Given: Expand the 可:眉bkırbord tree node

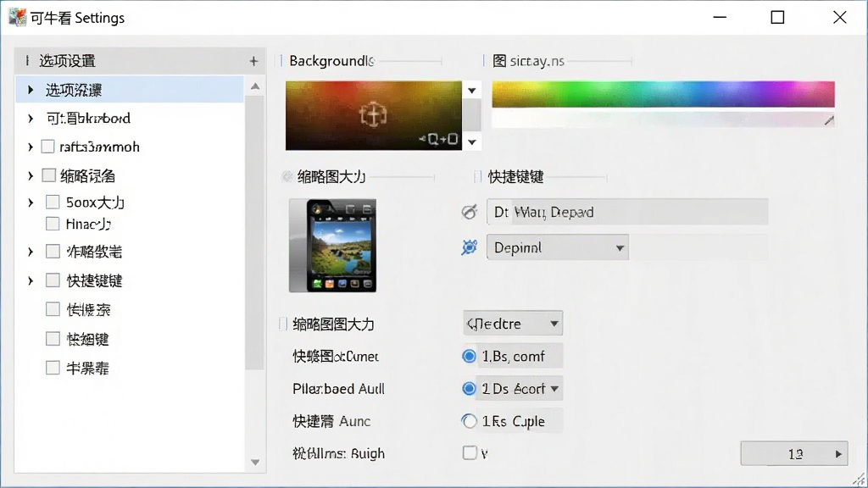Looking at the screenshot, I should 31,119.
